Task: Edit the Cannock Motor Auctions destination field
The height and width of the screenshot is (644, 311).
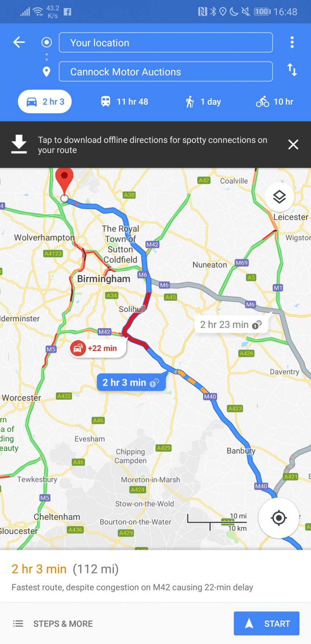Action: click(166, 72)
